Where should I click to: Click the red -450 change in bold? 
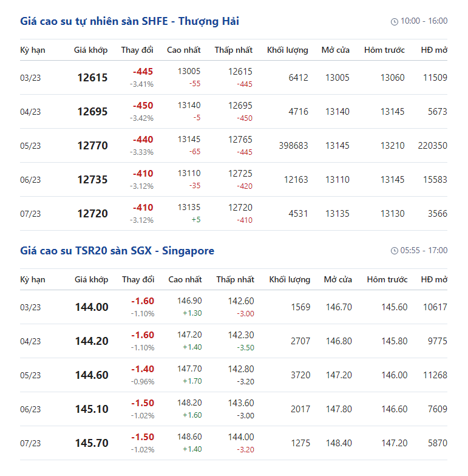coord(143,106)
